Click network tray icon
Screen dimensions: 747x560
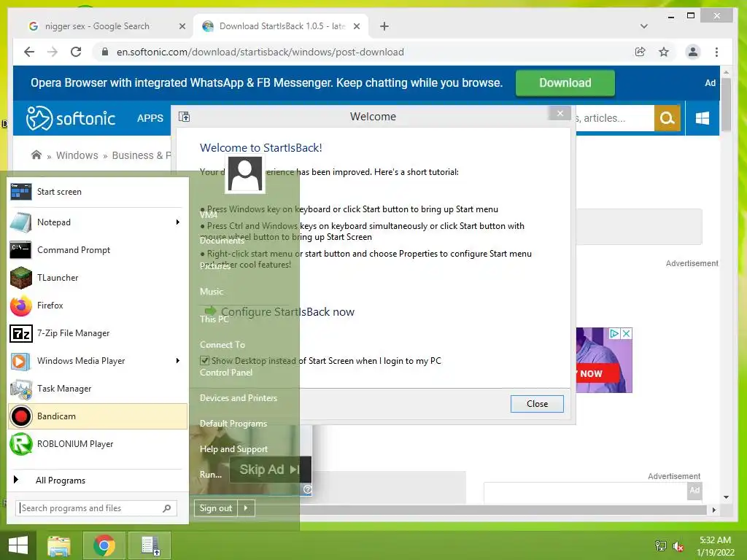point(661,545)
